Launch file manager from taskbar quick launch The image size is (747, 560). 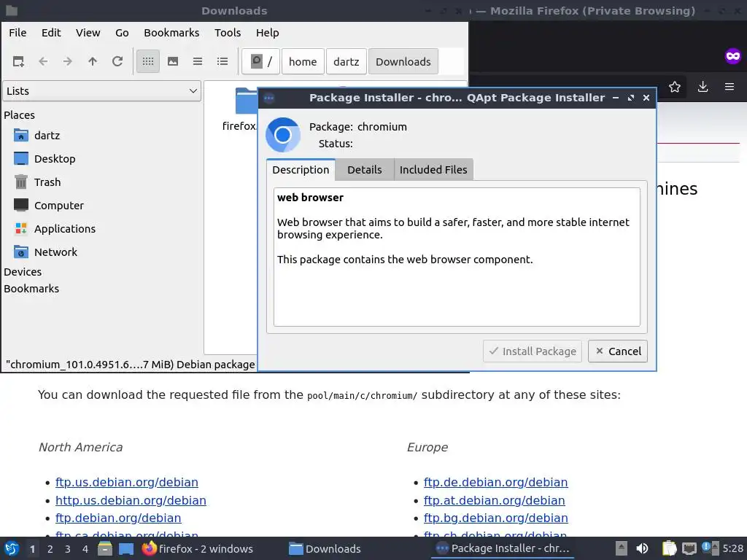coord(105,548)
